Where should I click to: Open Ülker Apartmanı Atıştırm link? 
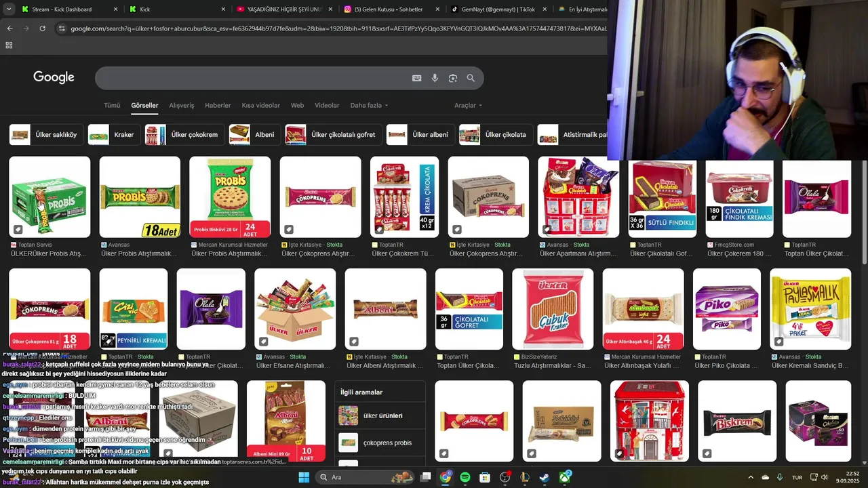tap(577, 253)
